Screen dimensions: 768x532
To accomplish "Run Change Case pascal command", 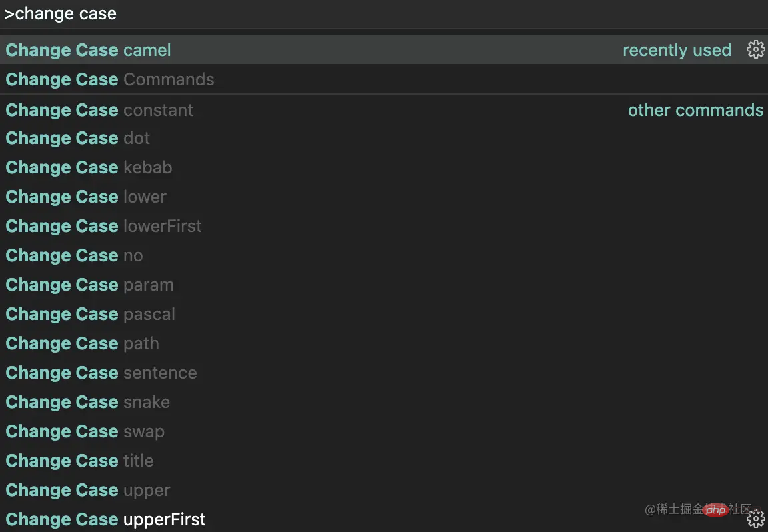I will 91,314.
